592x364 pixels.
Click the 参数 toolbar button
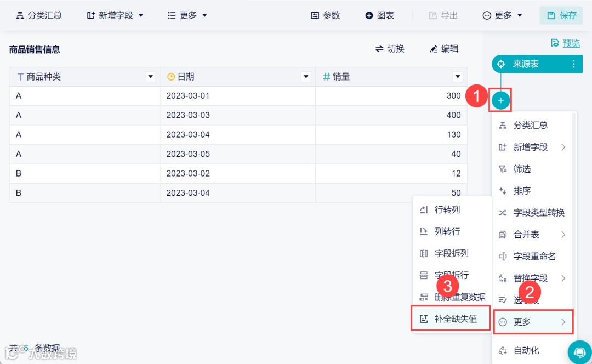click(x=326, y=15)
